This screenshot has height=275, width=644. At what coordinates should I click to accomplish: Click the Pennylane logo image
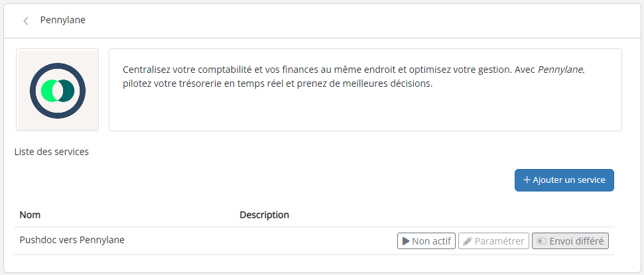58,89
